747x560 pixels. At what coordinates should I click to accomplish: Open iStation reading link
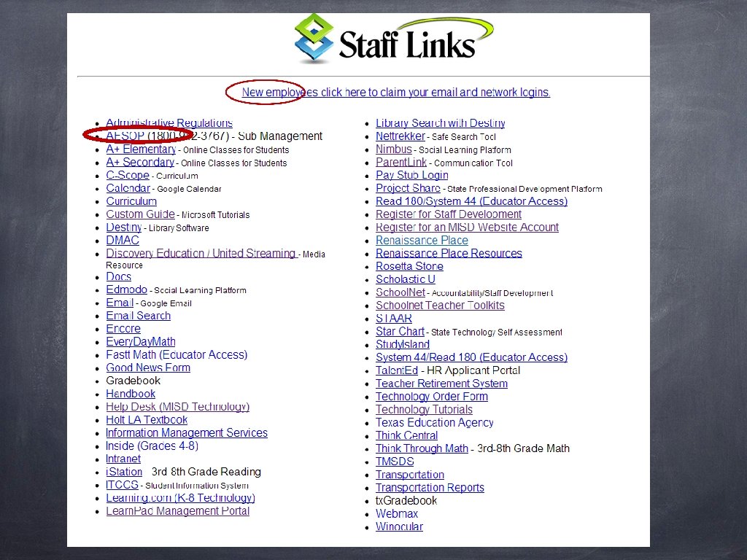[124, 472]
